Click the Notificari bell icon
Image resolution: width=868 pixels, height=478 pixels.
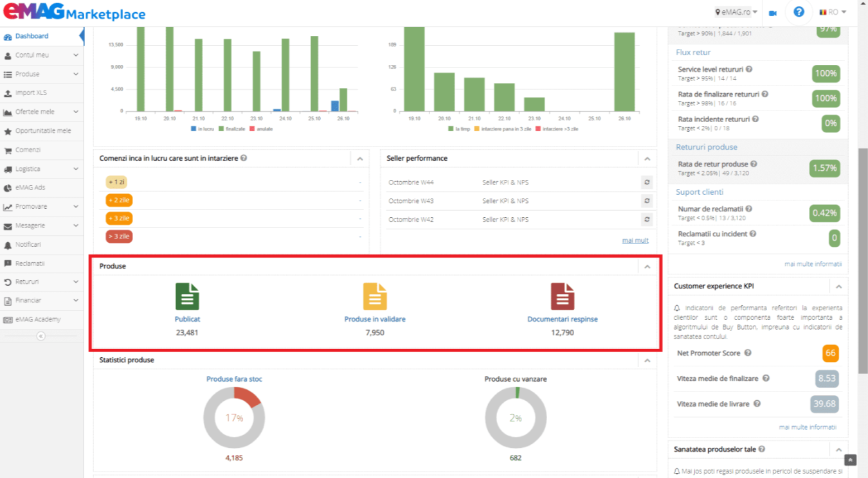[x=8, y=245]
